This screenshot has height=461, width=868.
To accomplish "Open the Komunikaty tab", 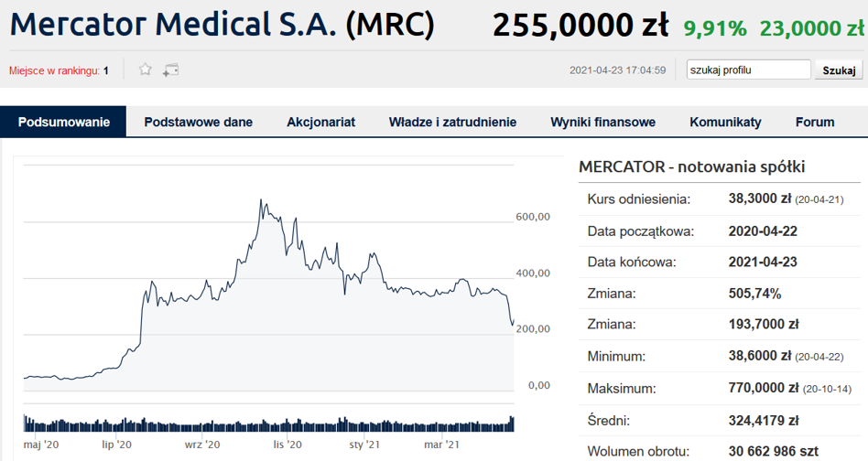I will click(725, 123).
